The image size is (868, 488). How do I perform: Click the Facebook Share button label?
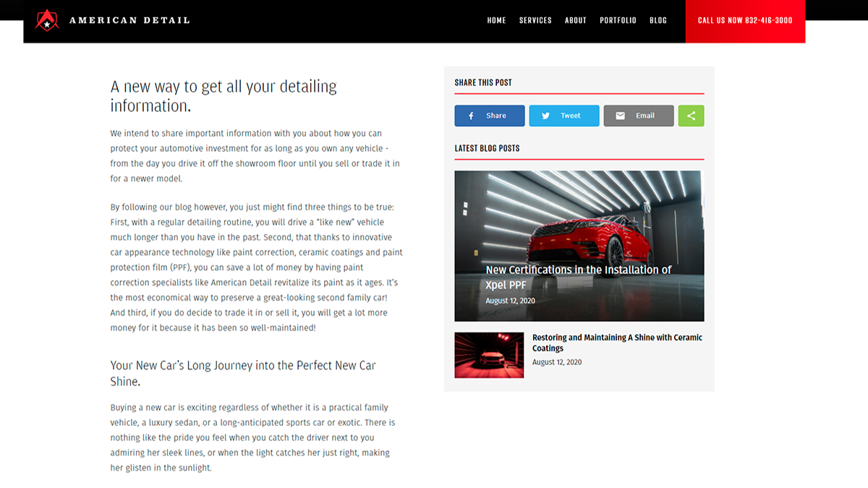coord(496,116)
